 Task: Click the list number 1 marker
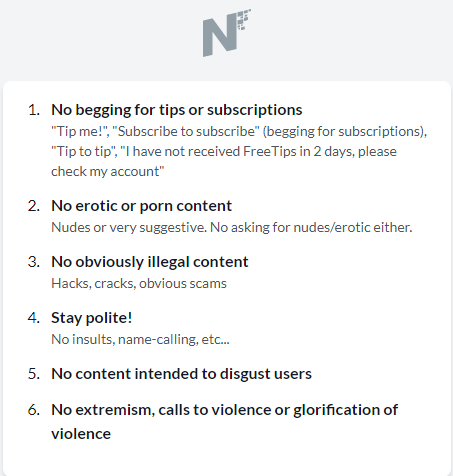[x=34, y=110]
